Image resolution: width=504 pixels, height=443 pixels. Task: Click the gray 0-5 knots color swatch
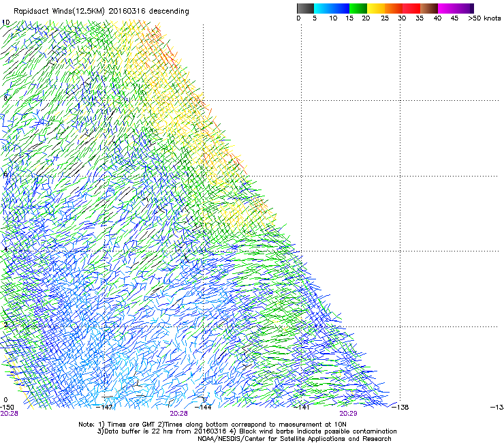click(x=305, y=8)
